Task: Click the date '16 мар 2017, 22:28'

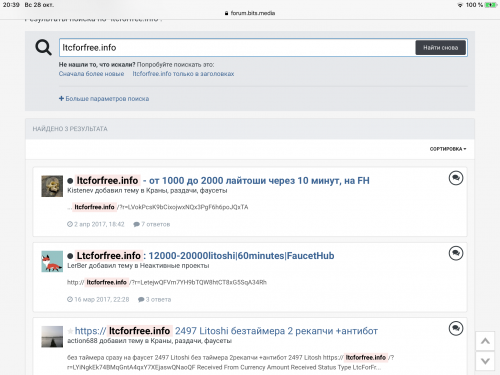Action: point(102,299)
